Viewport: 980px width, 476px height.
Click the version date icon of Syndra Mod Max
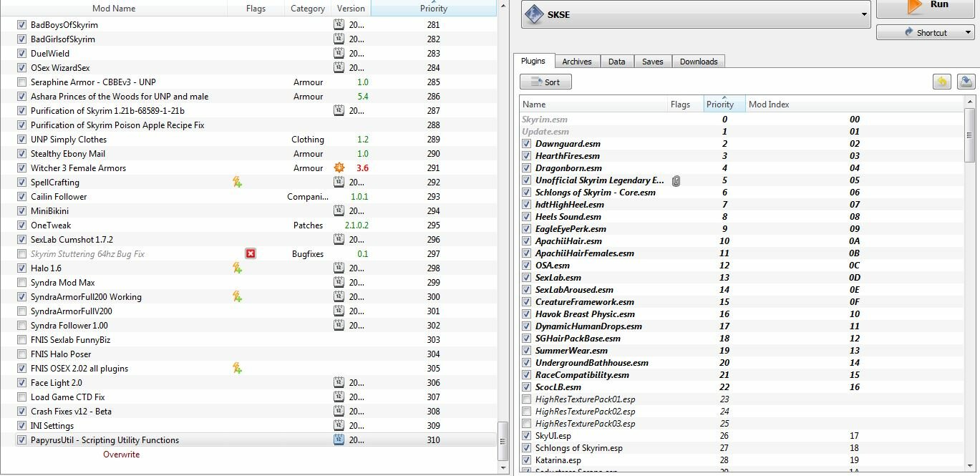[x=339, y=282]
